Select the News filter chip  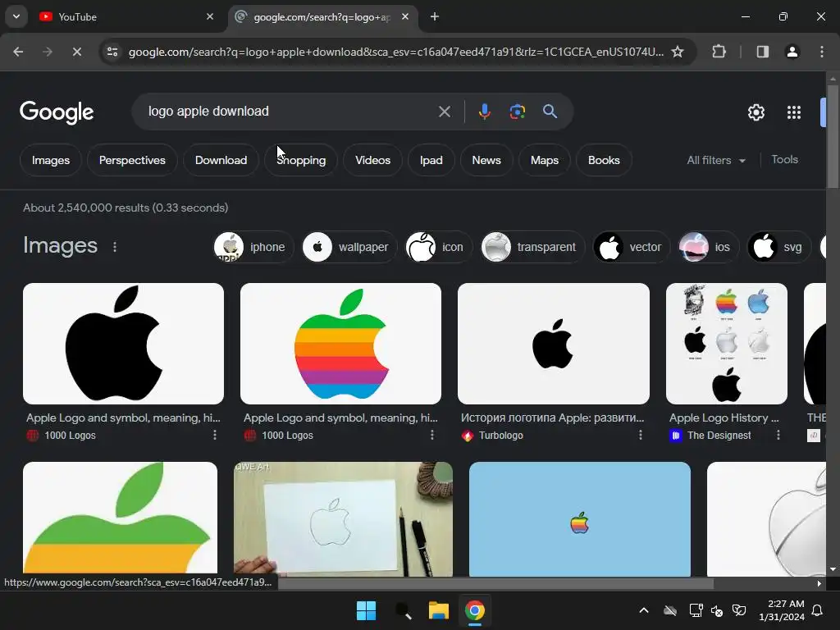[486, 160]
